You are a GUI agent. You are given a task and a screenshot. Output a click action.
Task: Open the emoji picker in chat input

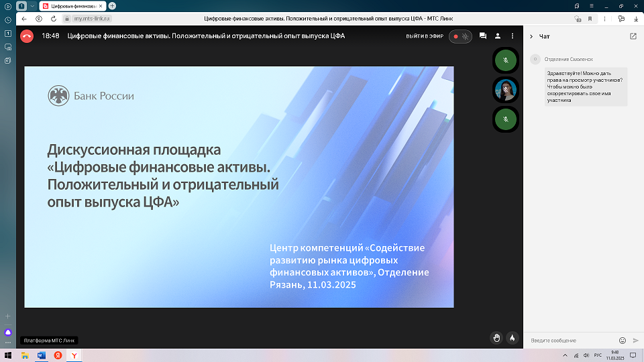point(623,341)
